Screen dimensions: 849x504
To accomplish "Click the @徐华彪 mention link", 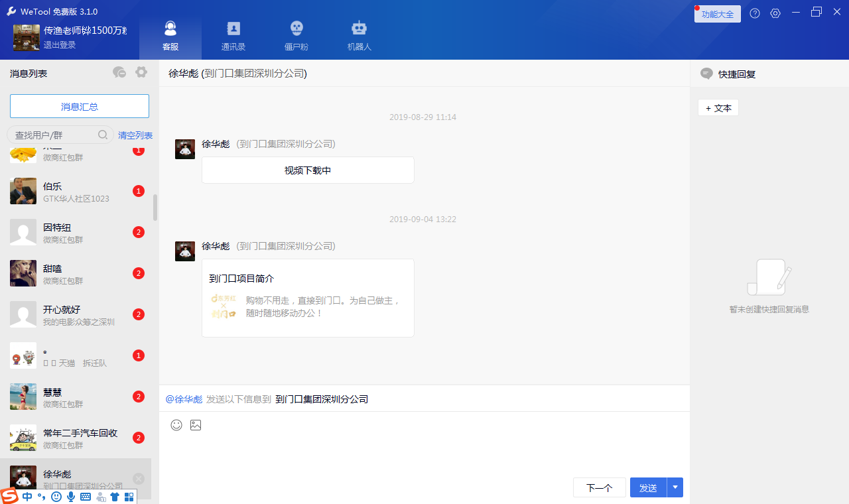I will click(x=184, y=399).
